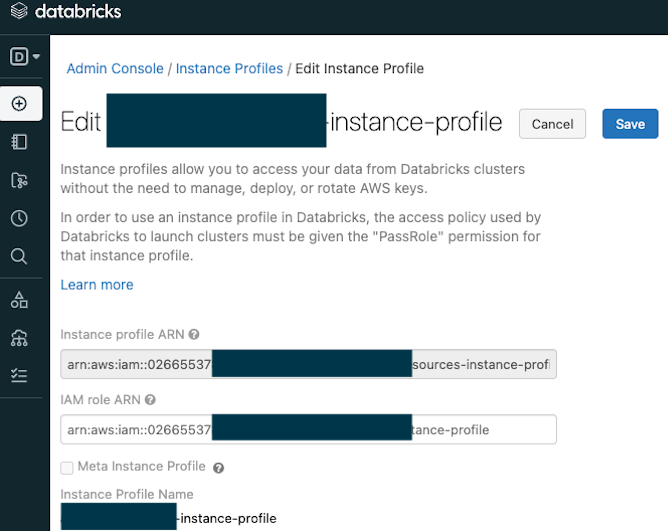Go to Admin Console breadcrumb
The height and width of the screenshot is (531, 668).
point(115,68)
